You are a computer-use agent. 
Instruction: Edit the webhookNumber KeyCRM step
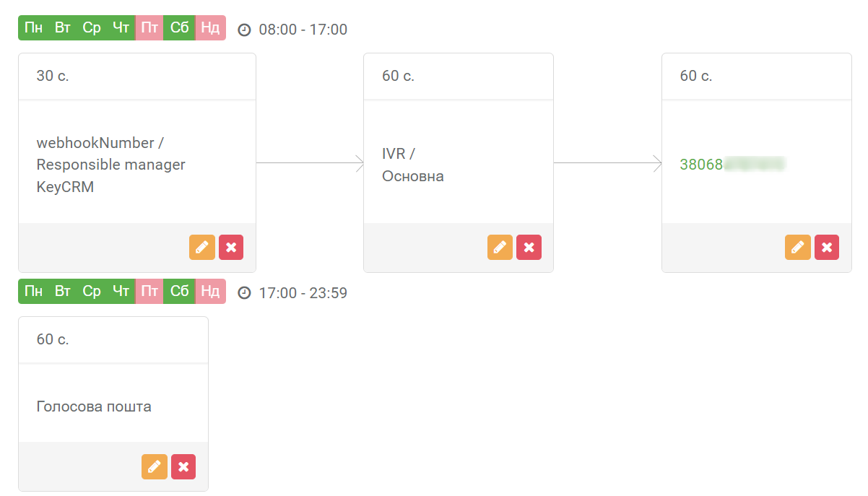[x=202, y=248]
